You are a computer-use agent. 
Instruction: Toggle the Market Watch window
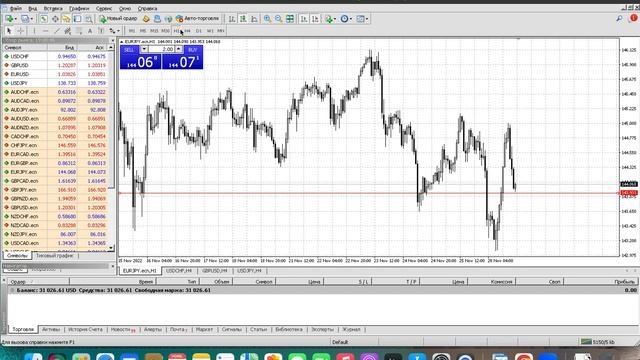click(43, 19)
